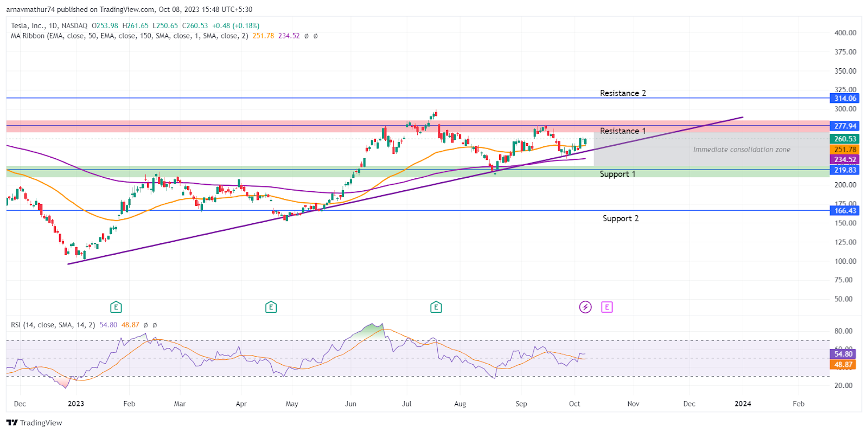Click the MA Ribbon indicator legend
The width and height of the screenshot is (868, 433).
point(129,36)
